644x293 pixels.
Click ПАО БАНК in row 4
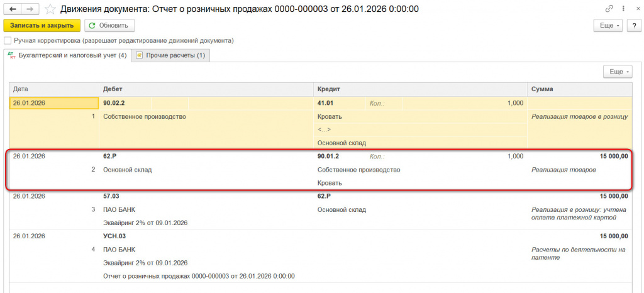click(x=119, y=250)
